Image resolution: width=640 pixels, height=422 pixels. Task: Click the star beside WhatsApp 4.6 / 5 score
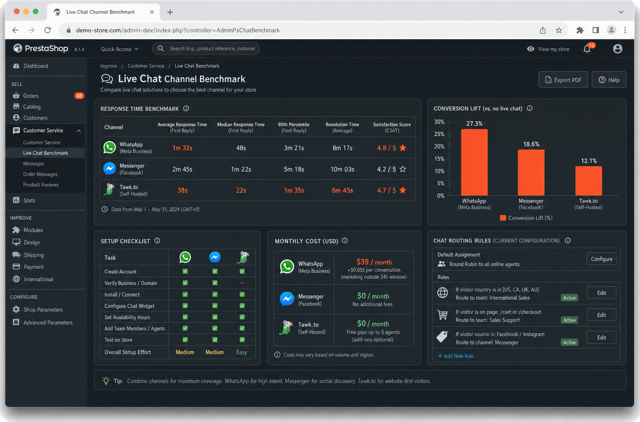[403, 148]
